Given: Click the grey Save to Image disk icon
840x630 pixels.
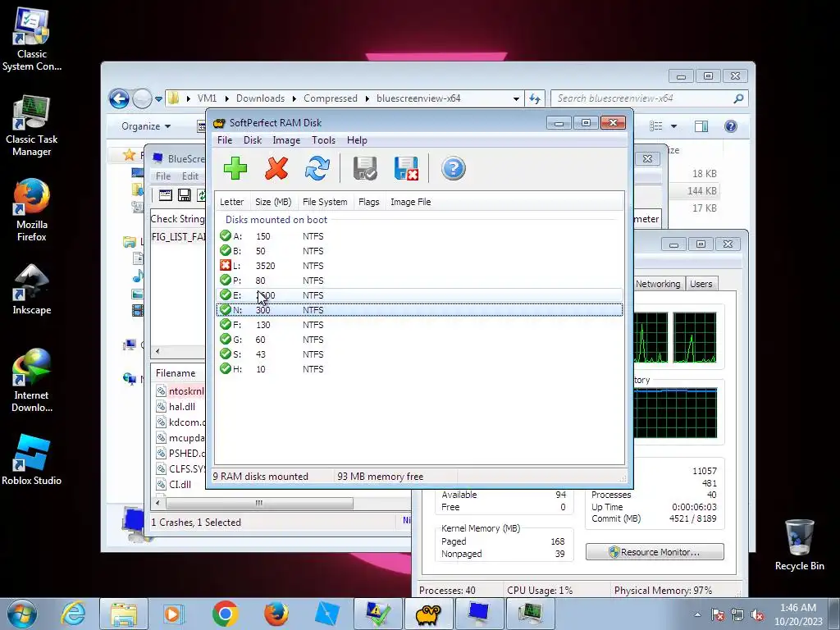Looking at the screenshot, I should 365,169.
